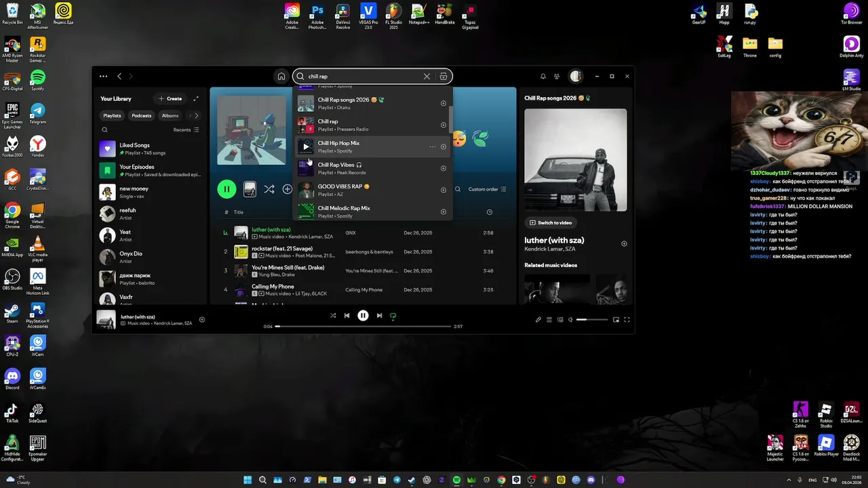Viewport: 868px width, 488px height.
Task: Add 'Chill Rap Vibes' to Your Library
Action: click(443, 168)
